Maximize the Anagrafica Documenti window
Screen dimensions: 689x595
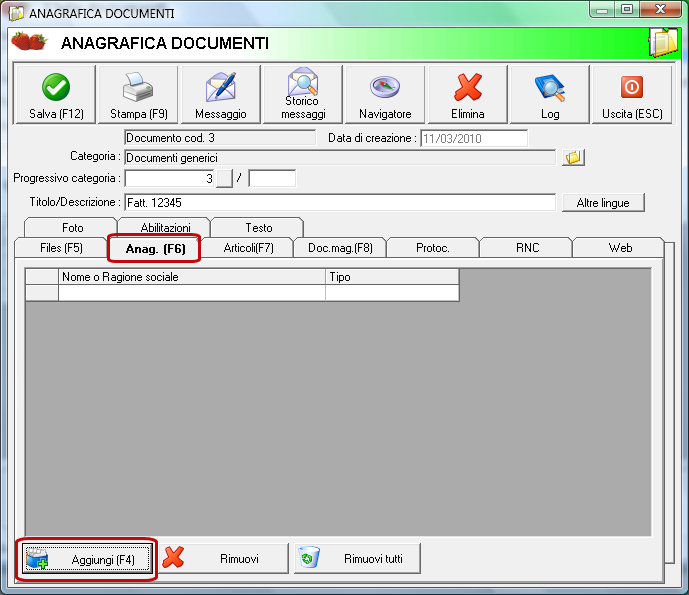[x=627, y=10]
